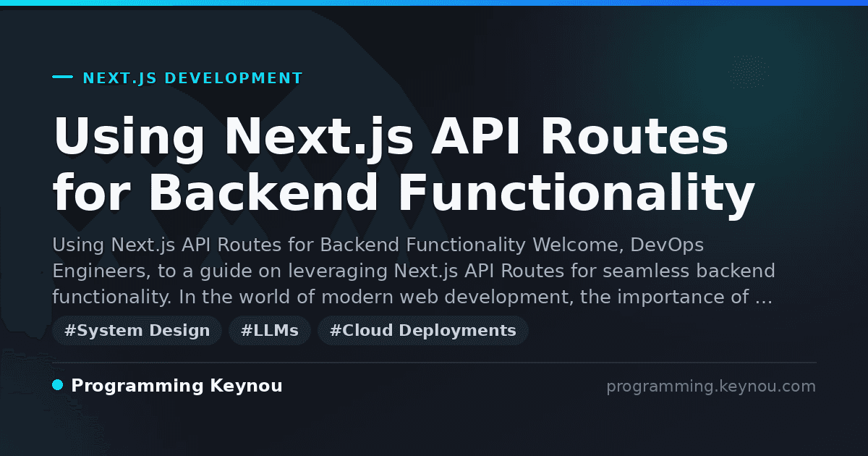The height and width of the screenshot is (456, 868).
Task: Open the programming.keynou.com link
Action: coord(711,387)
